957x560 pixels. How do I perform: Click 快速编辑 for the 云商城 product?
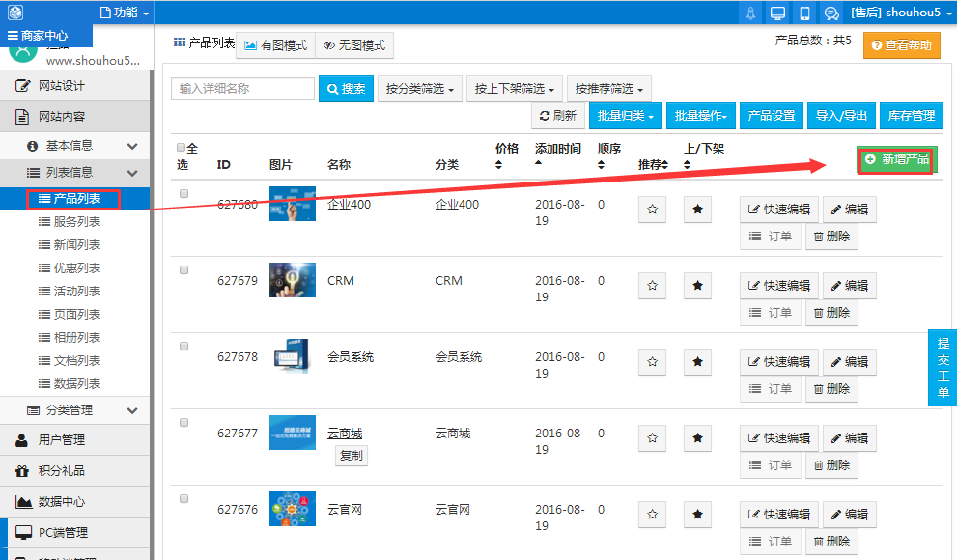coord(779,438)
